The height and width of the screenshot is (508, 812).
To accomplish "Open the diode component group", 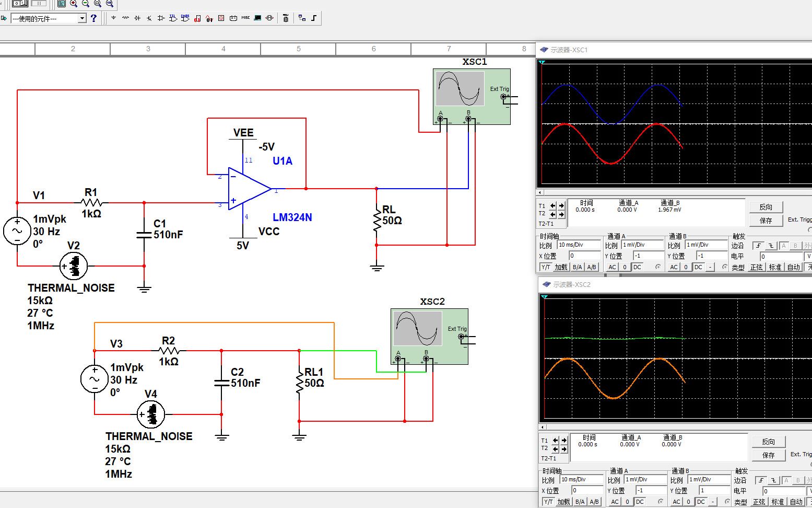I will pyautogui.click(x=137, y=18).
